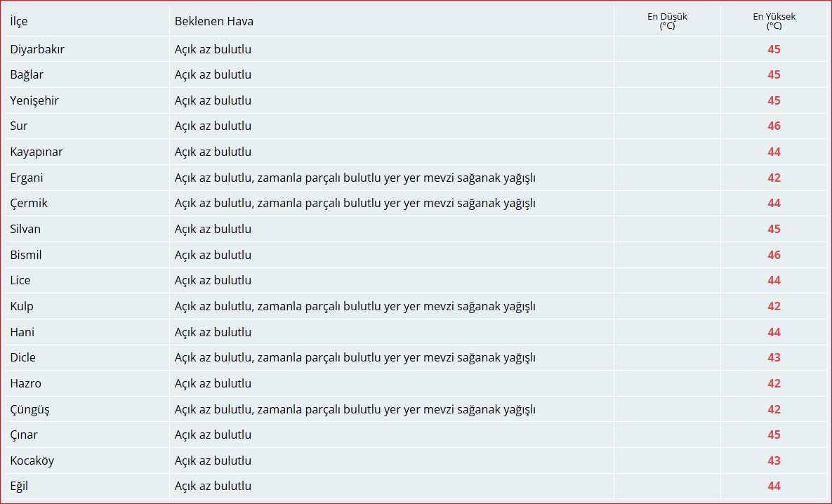This screenshot has width=832, height=504.
Task: Sort by the En Yüksek column
Action: tap(773, 19)
